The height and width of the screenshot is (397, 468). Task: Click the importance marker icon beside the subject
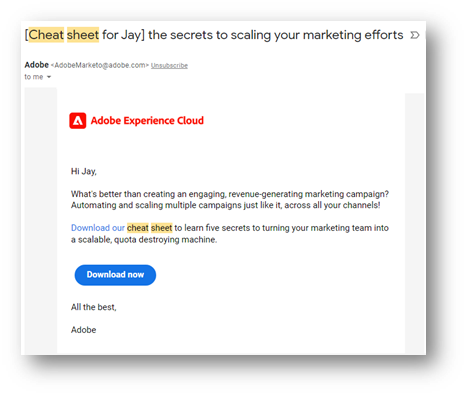(414, 35)
